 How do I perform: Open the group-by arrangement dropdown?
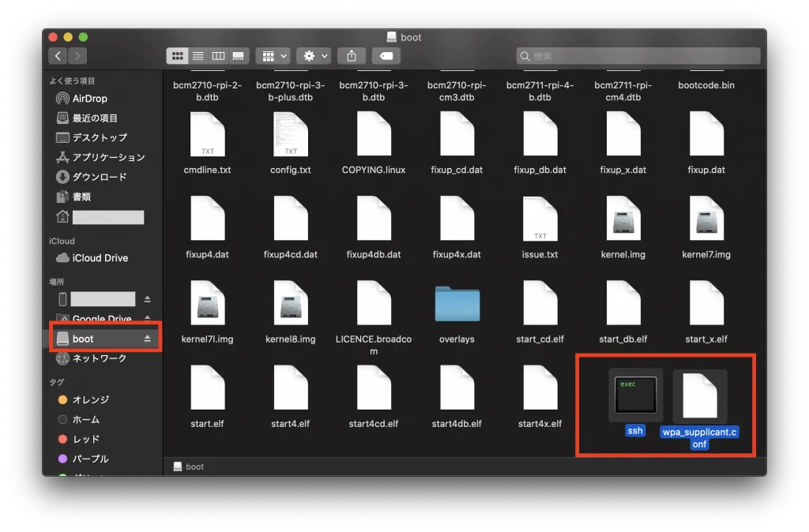(x=271, y=56)
